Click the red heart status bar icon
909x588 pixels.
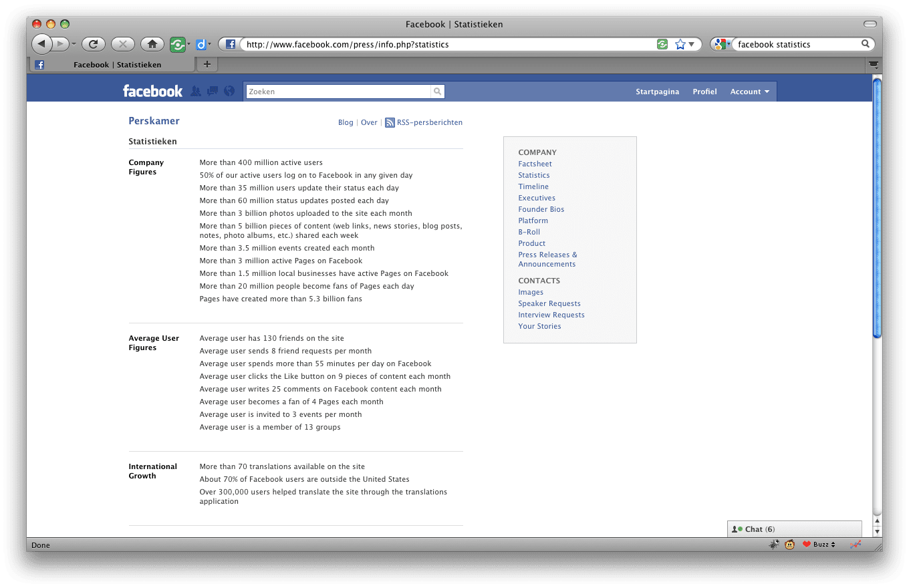[807, 545]
